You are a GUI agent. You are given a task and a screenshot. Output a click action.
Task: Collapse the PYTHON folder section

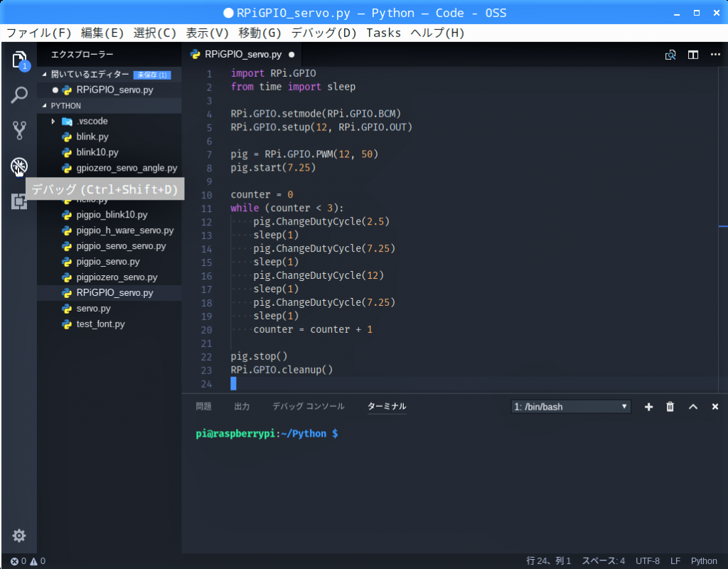click(x=66, y=105)
